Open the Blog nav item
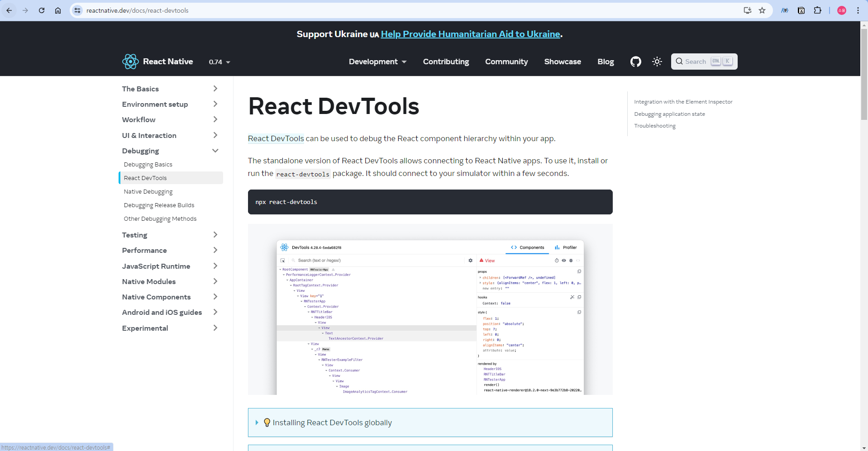The height and width of the screenshot is (451, 868). [606, 62]
